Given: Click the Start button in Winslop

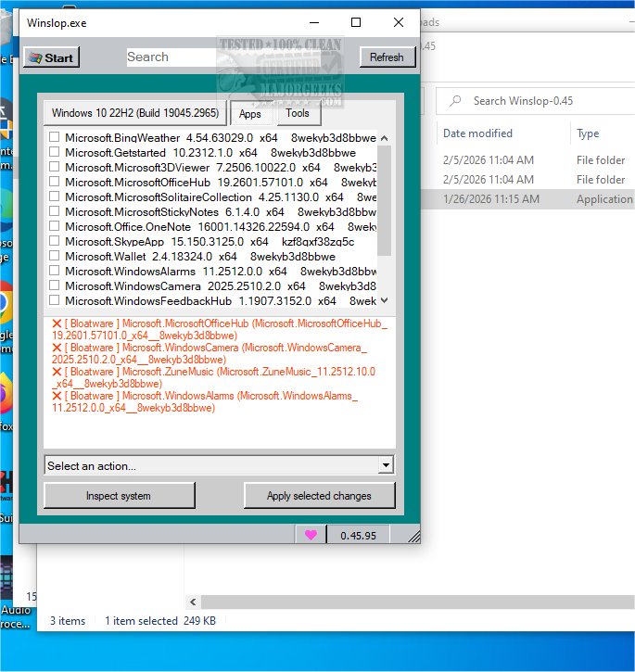Looking at the screenshot, I should (52, 57).
